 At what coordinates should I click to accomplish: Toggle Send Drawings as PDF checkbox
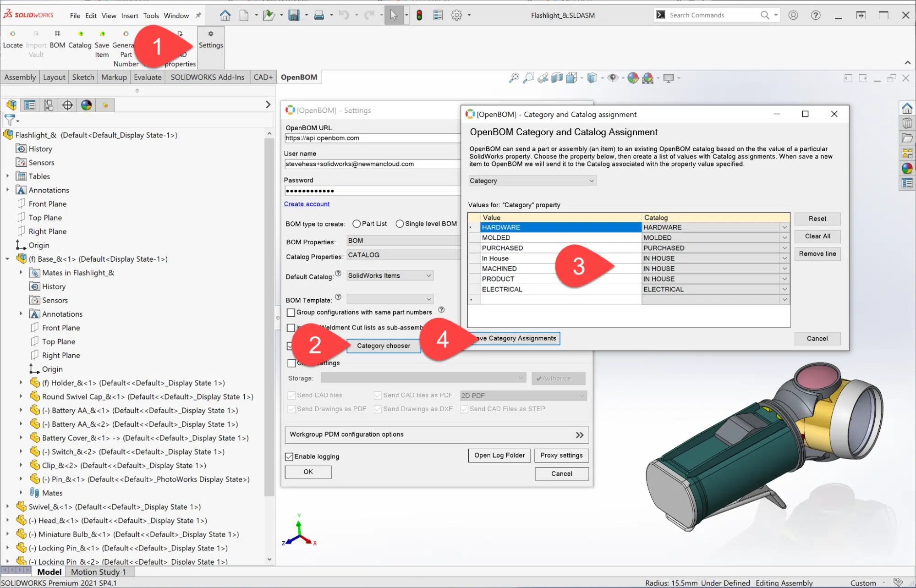[x=291, y=409]
